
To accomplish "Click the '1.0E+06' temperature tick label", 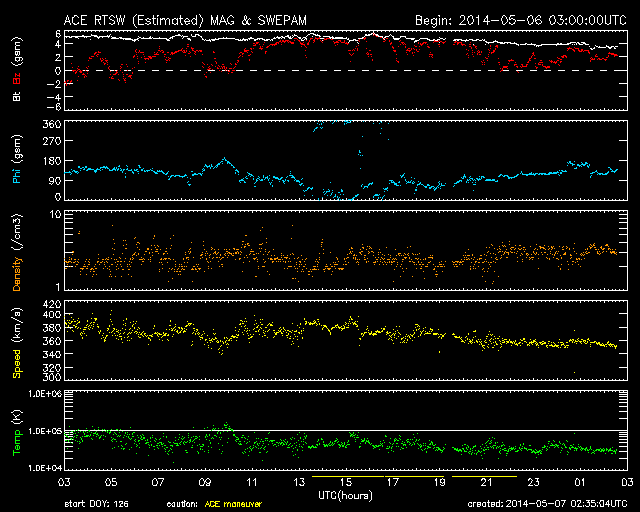I will tap(45, 394).
